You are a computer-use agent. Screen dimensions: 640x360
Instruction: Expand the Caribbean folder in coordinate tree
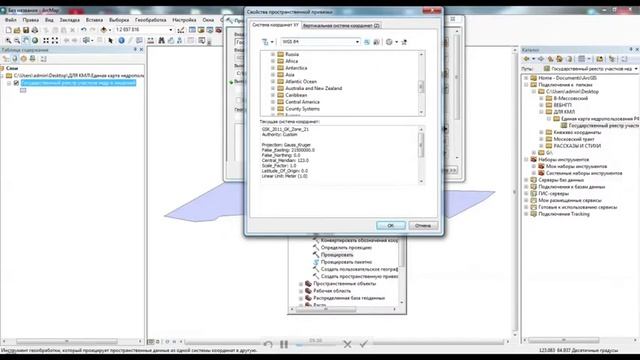(x=273, y=95)
